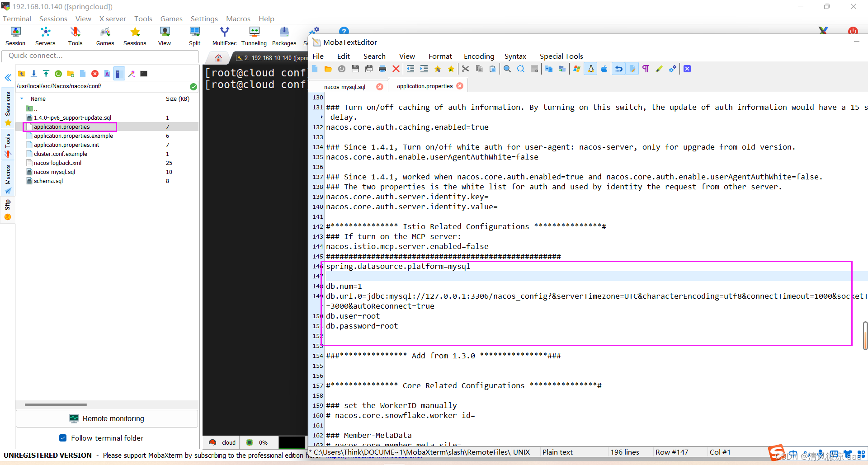
Task: Open the Syntax menu in MobaTextEditor
Action: pyautogui.click(x=515, y=56)
